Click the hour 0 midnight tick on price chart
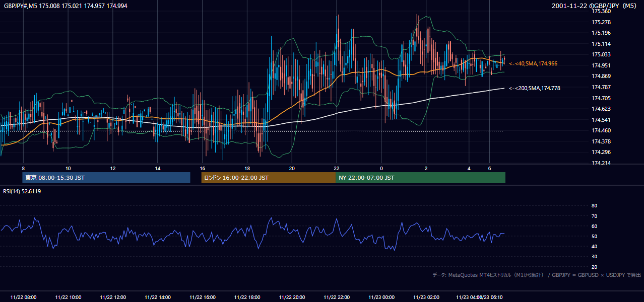The height and width of the screenshot is (302, 644). 381,168
